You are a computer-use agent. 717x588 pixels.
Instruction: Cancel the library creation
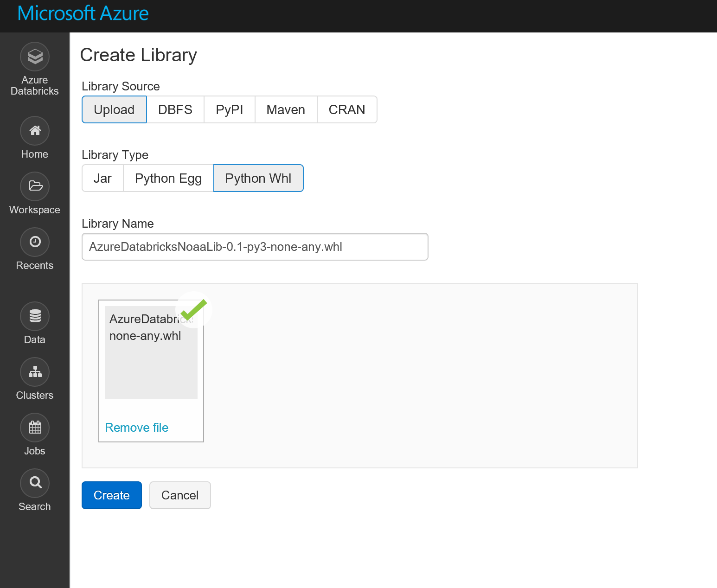[180, 495]
